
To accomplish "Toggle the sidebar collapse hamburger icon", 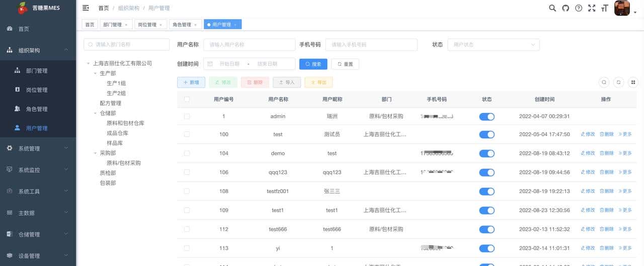I will (86, 8).
